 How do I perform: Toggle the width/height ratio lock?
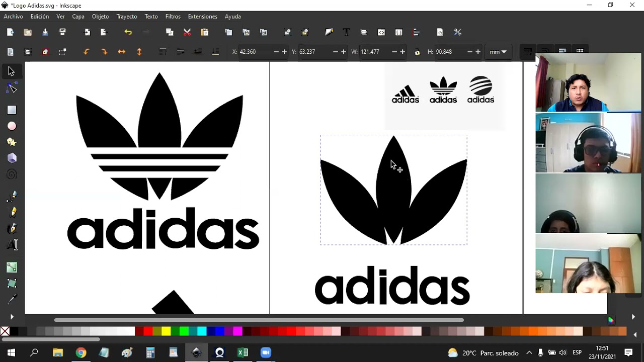click(x=417, y=52)
